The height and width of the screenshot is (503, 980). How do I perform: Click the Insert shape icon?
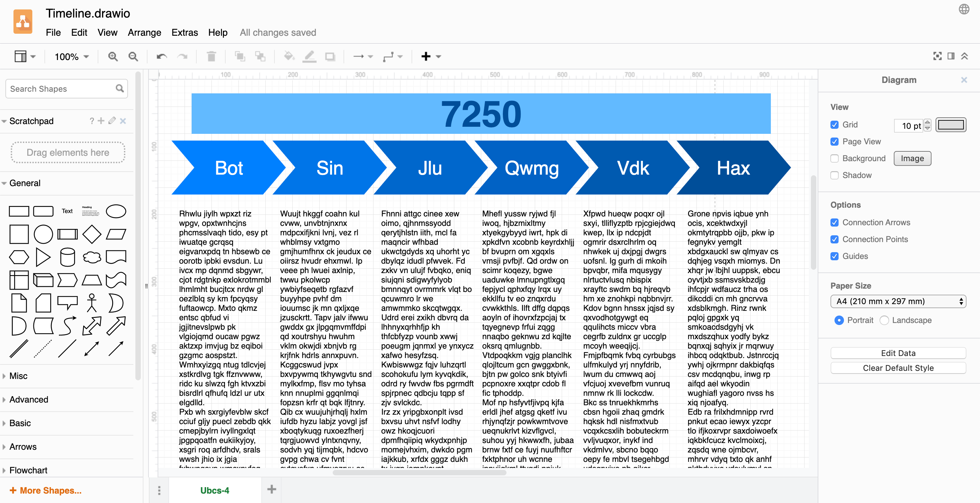(426, 56)
